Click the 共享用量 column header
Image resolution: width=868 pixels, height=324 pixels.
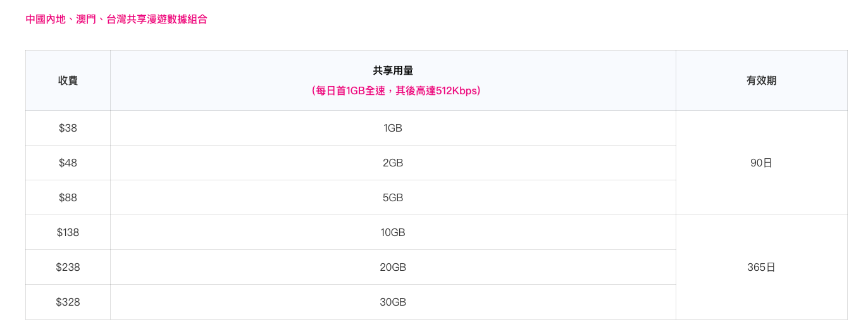click(393, 71)
